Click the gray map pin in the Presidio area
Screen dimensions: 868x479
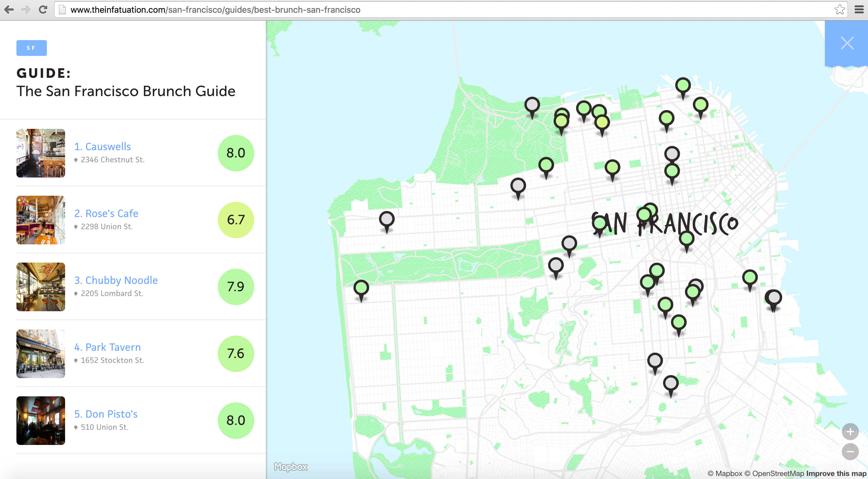pos(532,105)
